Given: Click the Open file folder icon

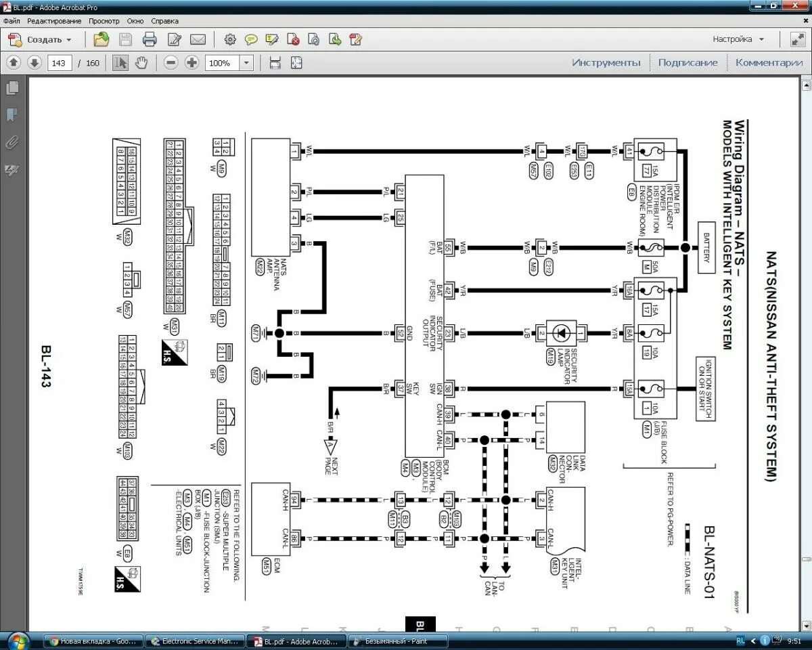Looking at the screenshot, I should (x=101, y=39).
